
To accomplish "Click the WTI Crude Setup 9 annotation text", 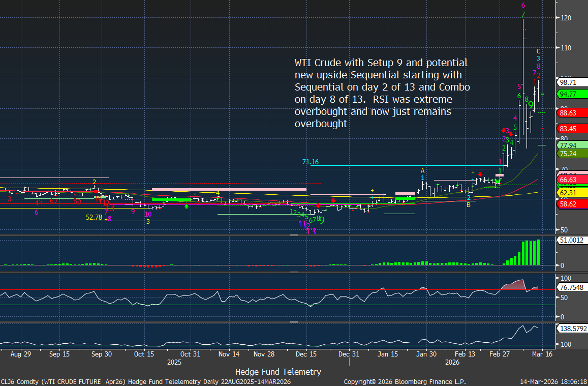I will [x=382, y=93].
